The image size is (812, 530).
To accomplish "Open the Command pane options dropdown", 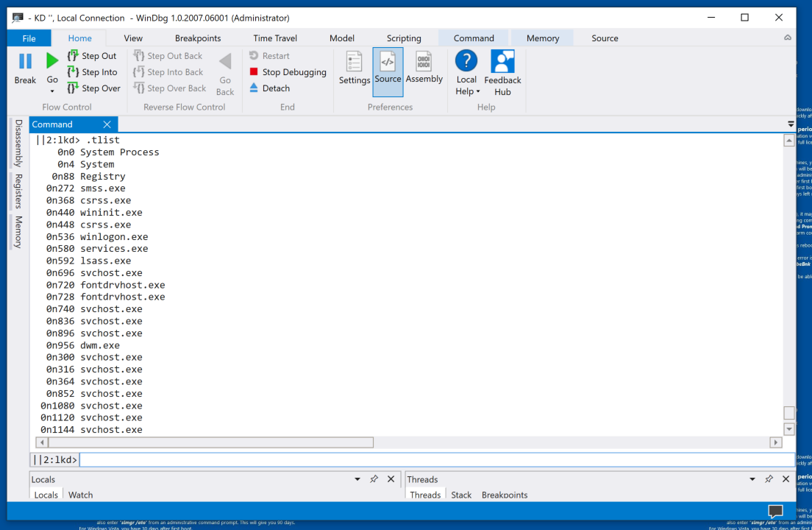I will pyautogui.click(x=790, y=124).
